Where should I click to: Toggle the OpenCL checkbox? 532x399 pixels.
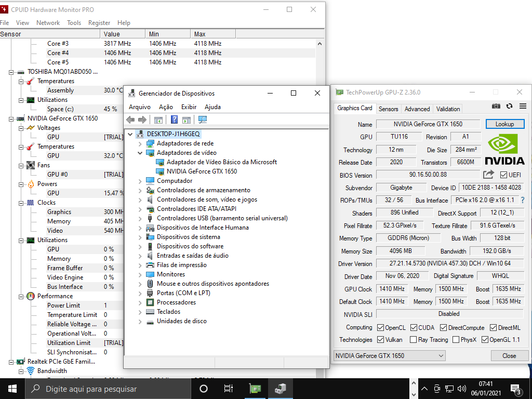[380, 328]
